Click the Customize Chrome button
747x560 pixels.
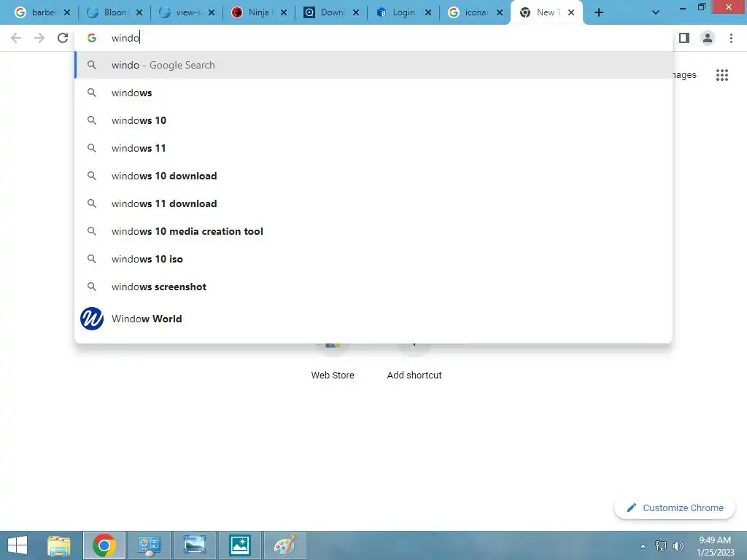point(675,508)
